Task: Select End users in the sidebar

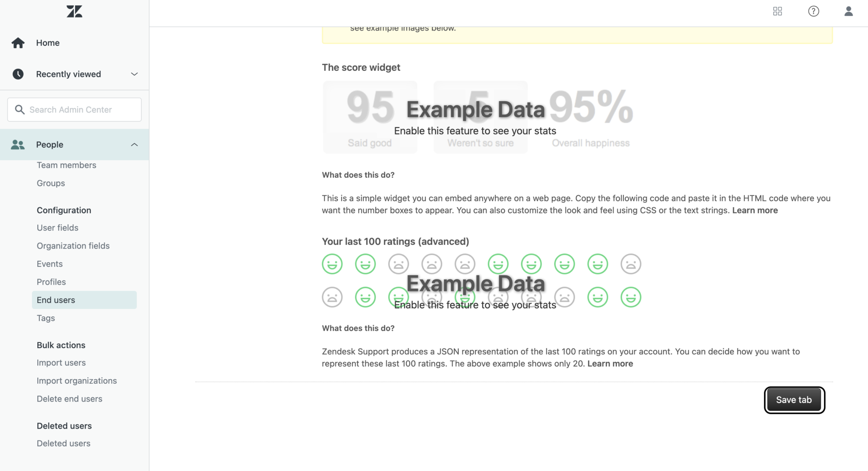Action: point(56,300)
